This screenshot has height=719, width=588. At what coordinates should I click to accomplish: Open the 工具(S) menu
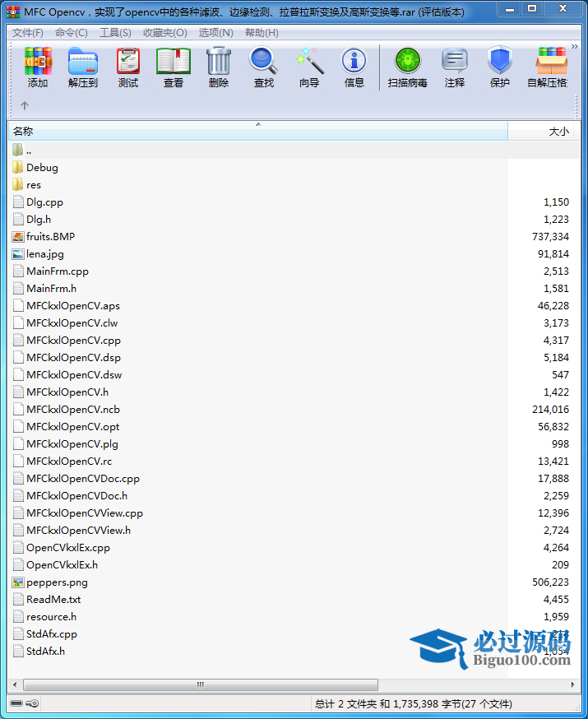pos(115,33)
